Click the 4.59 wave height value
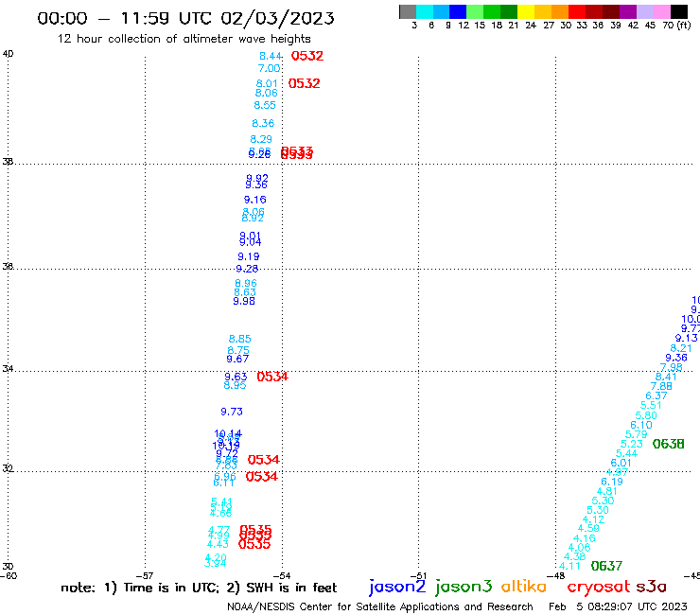Screen dimensions: 700x615 pyautogui.click(x=588, y=528)
